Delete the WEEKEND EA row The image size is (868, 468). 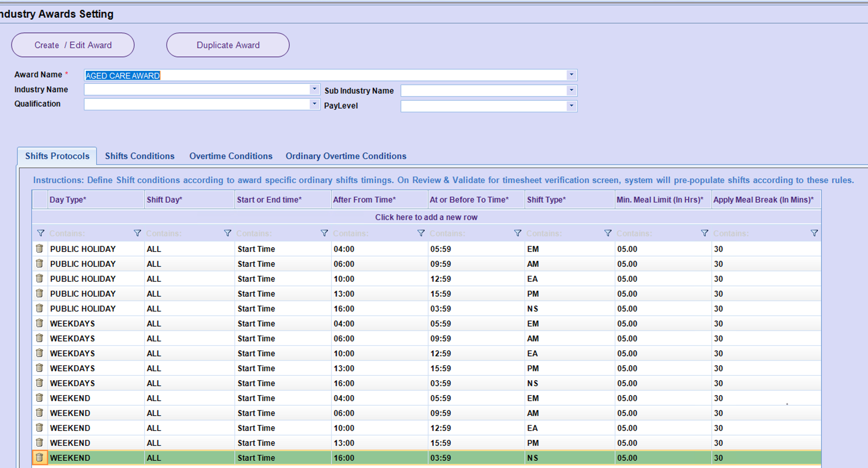coord(39,427)
